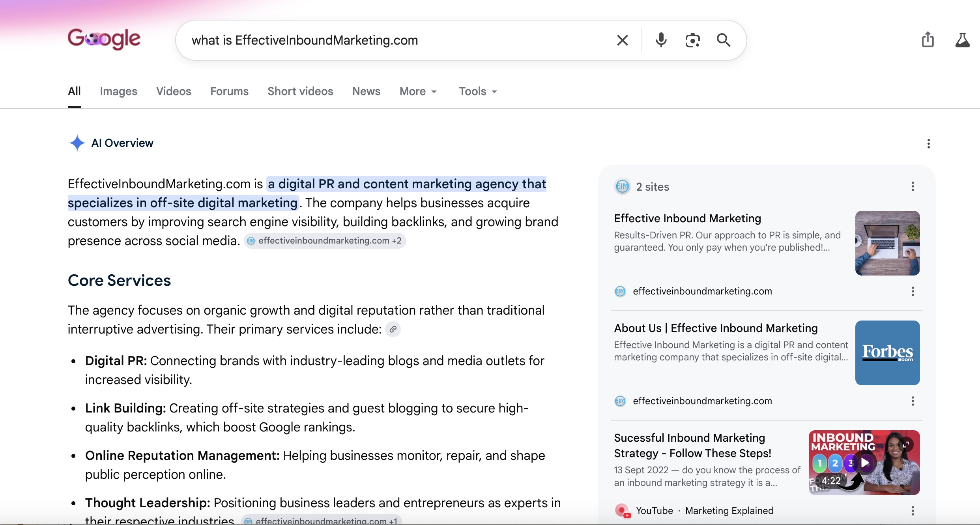The width and height of the screenshot is (980, 525).
Task: Click YouTube · Marketing Explained source label
Action: point(705,511)
